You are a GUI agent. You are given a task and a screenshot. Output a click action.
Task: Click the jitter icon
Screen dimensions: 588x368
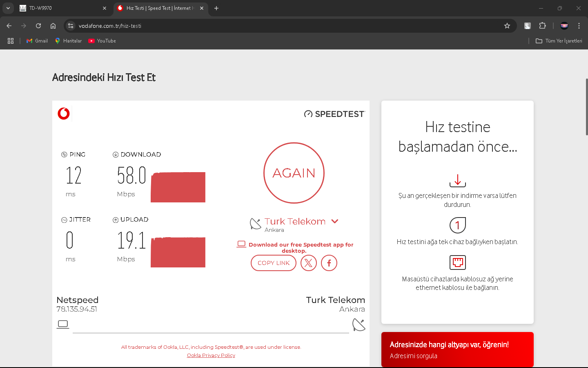coord(64,220)
